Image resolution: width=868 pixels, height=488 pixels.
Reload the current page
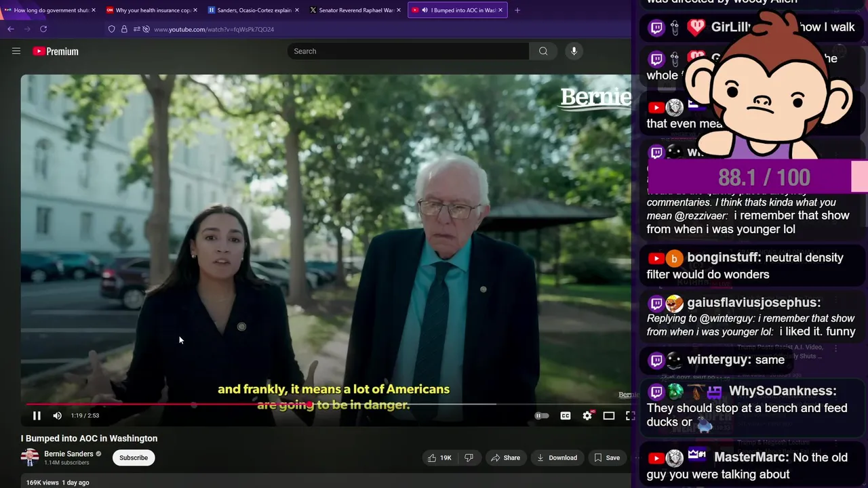pyautogui.click(x=43, y=29)
